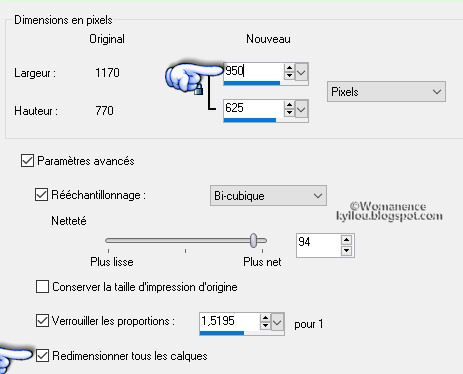Toggle Redimensionner tous les calques checkbox
463x374 pixels.
tap(42, 355)
